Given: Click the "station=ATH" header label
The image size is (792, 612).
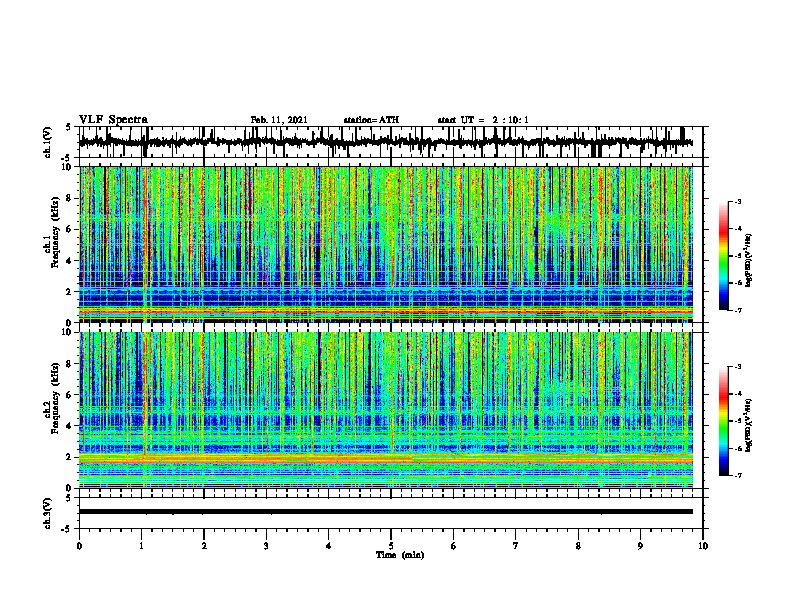Looking at the screenshot, I should click(371, 120).
